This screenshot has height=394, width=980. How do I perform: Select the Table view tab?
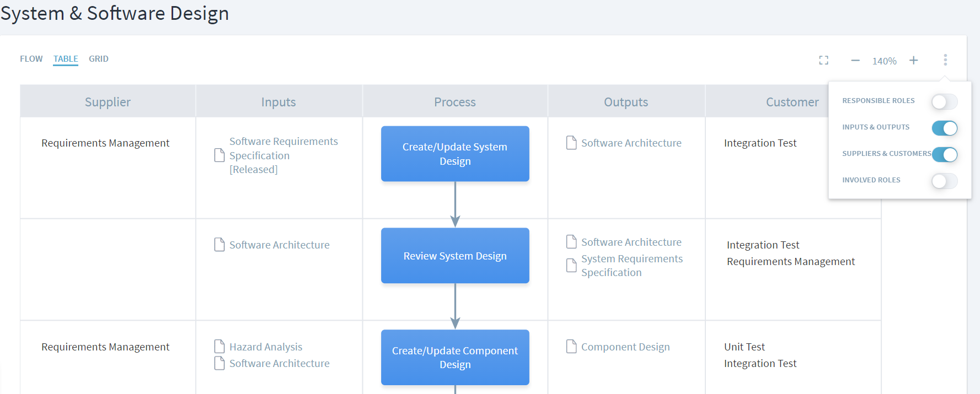coord(66,59)
